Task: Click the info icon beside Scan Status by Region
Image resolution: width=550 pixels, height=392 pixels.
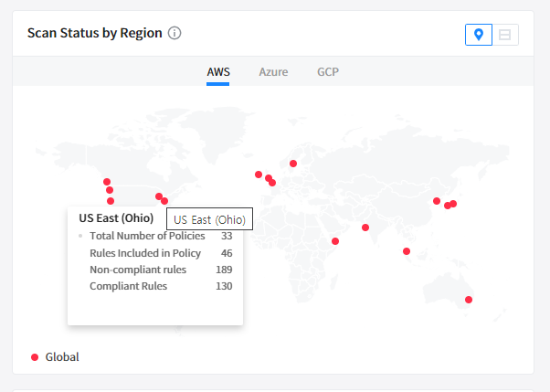Action: click(x=175, y=33)
